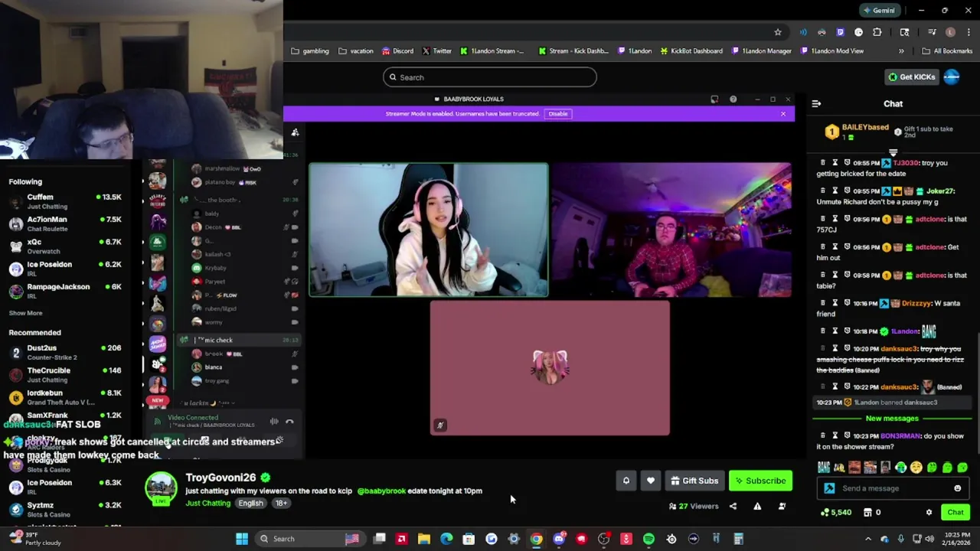Open the Chrome extensions puzzle icon
980x551 pixels.
click(877, 32)
